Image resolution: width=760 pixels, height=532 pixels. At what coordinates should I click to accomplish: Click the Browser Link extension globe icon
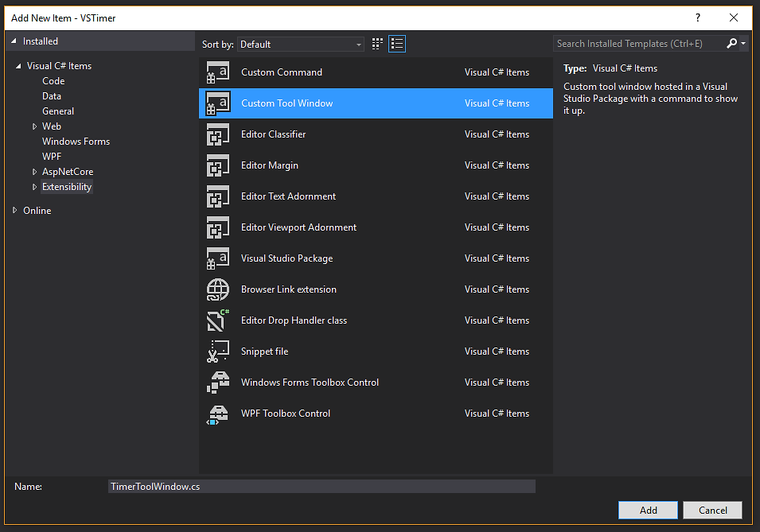(x=217, y=289)
